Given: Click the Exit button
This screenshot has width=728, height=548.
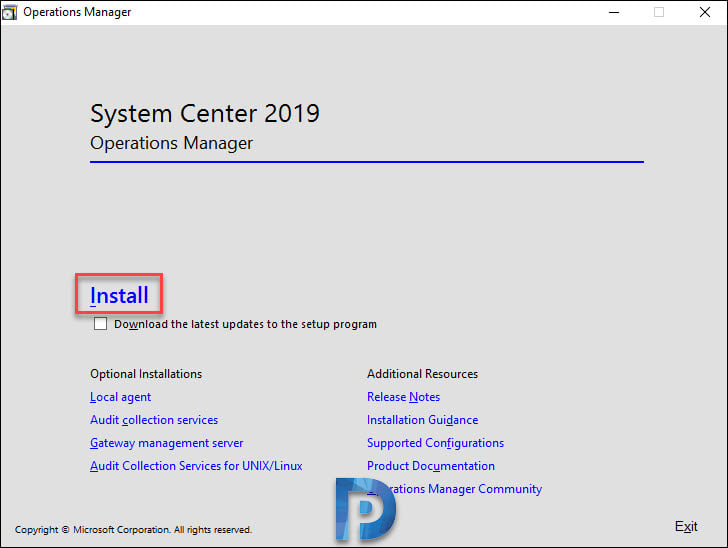Looking at the screenshot, I should coord(686,526).
